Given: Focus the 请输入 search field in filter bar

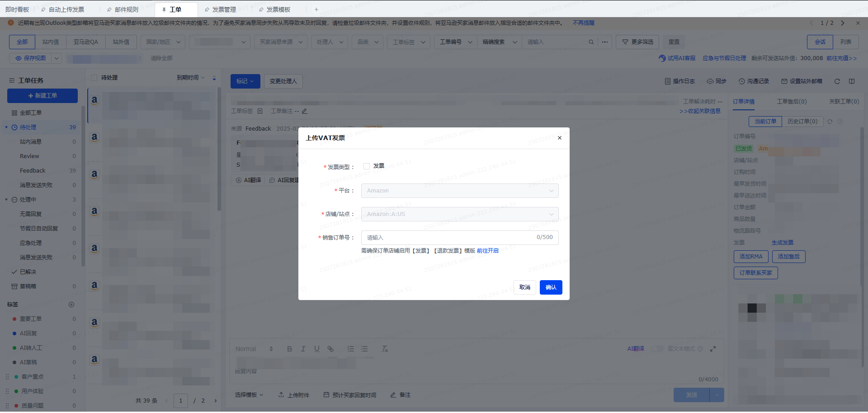Looking at the screenshot, I should (556, 42).
